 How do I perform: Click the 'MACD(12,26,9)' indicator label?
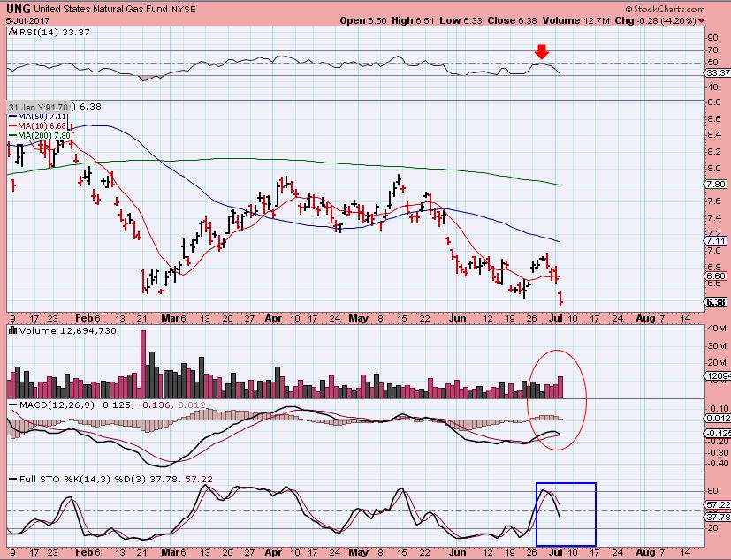57,405
